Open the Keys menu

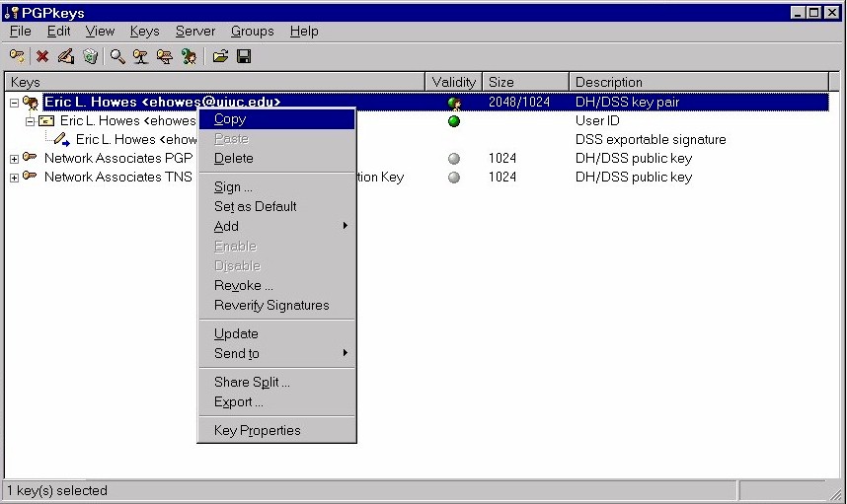point(145,32)
